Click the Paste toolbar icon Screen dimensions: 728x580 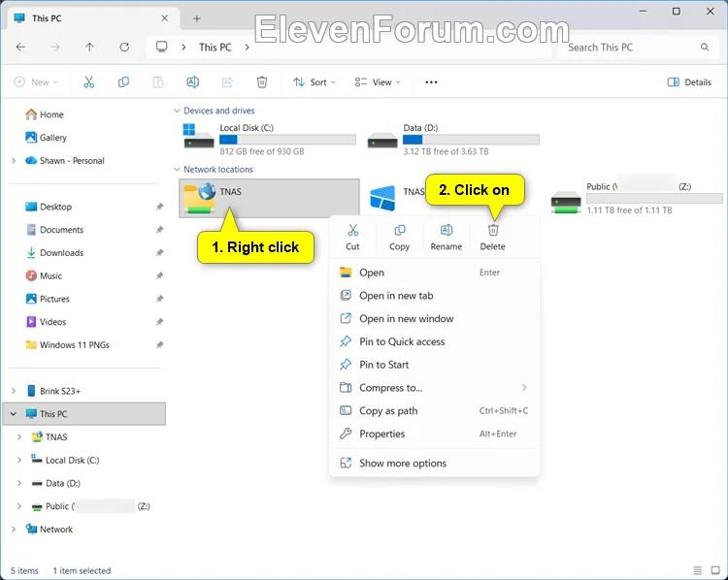click(158, 82)
